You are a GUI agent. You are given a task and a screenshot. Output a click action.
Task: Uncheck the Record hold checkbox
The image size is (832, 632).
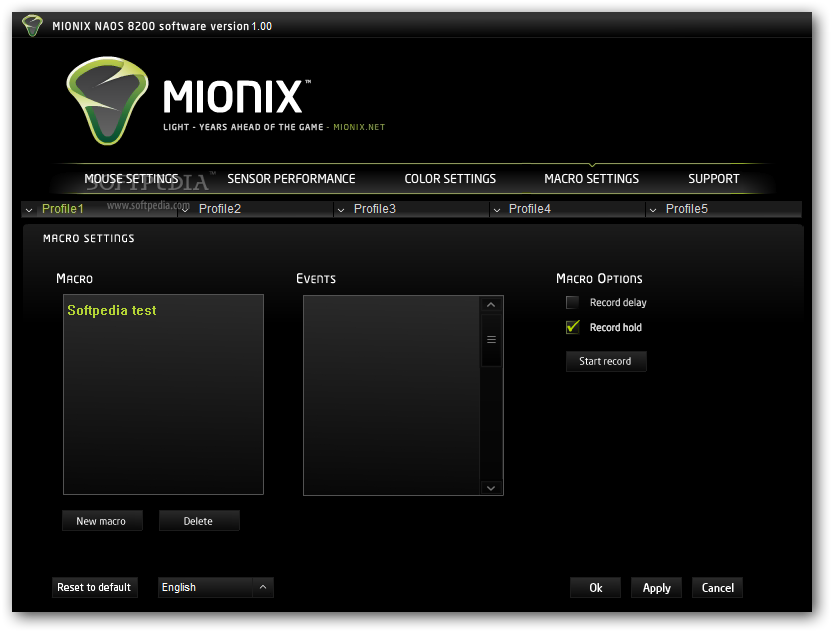[573, 327]
